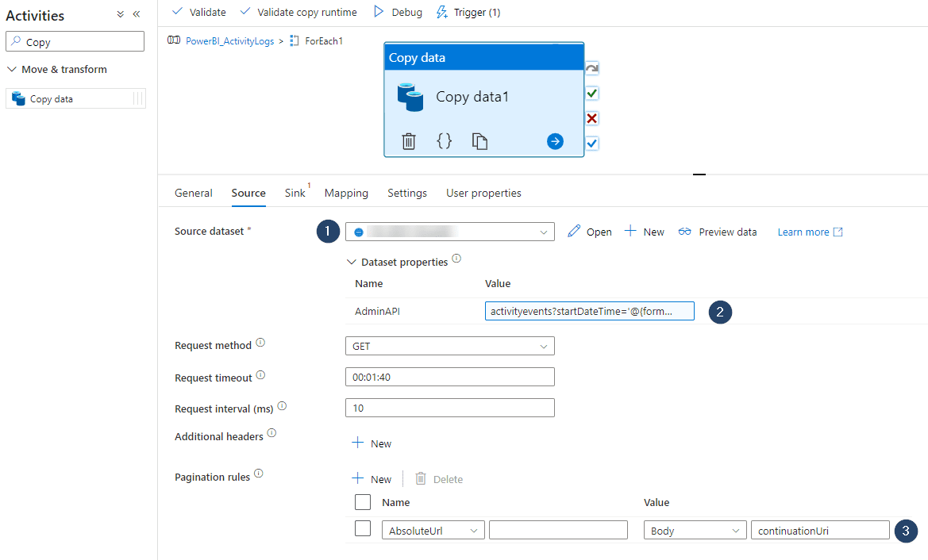The image size is (928, 560).
Task: Click the Request timeout input field
Action: point(449,377)
